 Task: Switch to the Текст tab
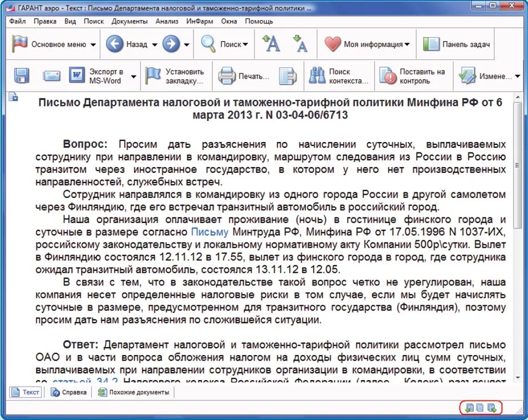coord(26,392)
